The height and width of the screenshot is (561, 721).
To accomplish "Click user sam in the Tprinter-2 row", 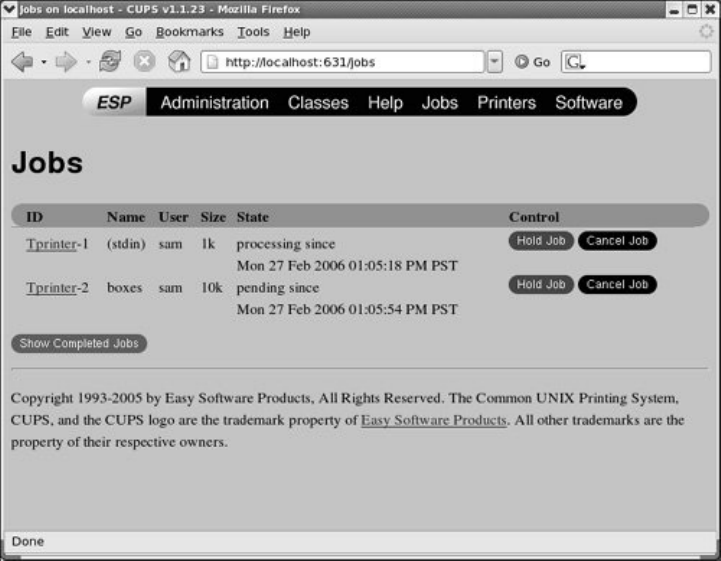I will tap(170, 288).
